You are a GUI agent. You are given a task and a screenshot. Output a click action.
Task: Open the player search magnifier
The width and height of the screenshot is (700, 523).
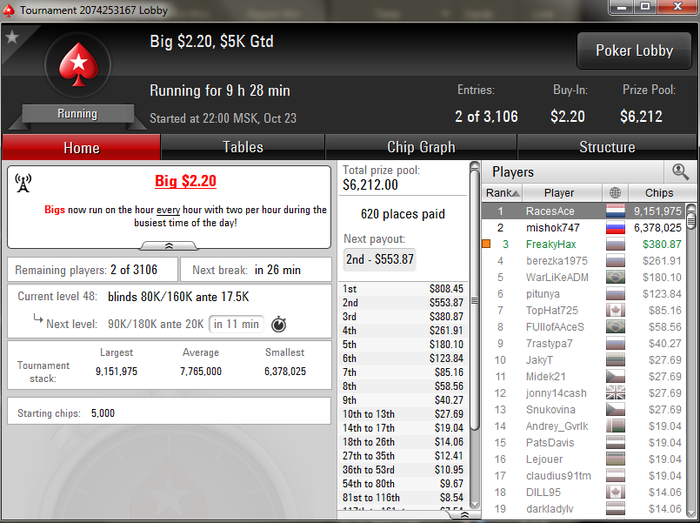(x=680, y=172)
